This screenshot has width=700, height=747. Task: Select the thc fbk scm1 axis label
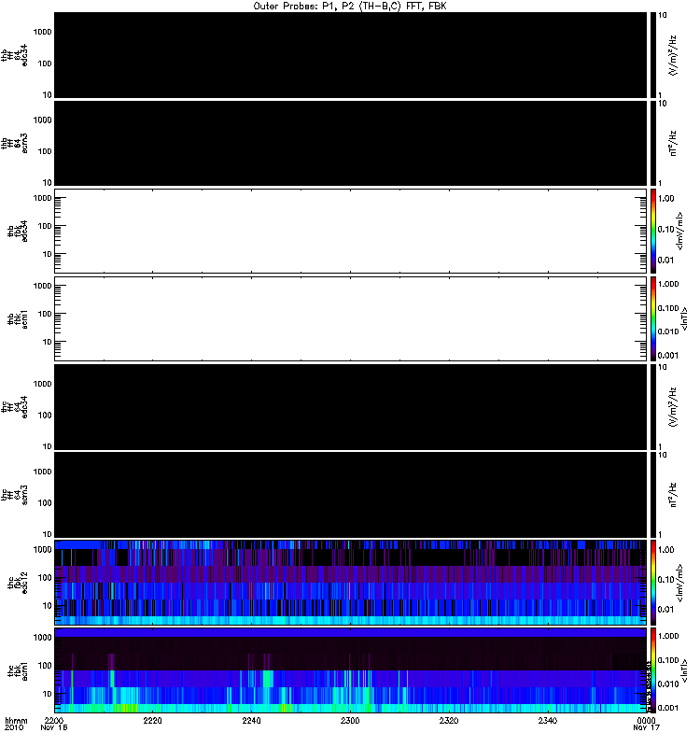tap(18, 670)
